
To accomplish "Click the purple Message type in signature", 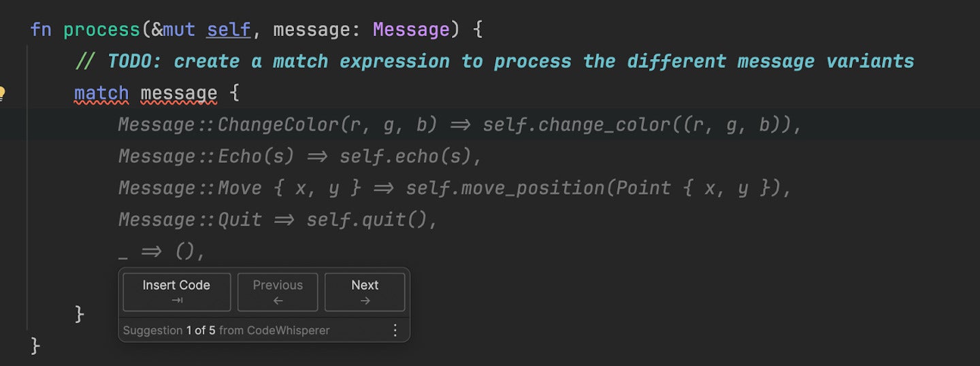I will click(x=411, y=30).
